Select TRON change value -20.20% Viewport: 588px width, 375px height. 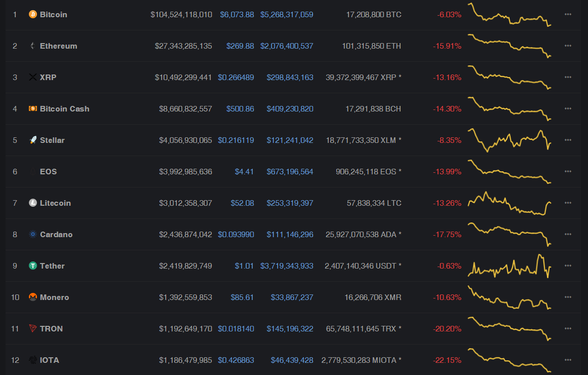447,328
